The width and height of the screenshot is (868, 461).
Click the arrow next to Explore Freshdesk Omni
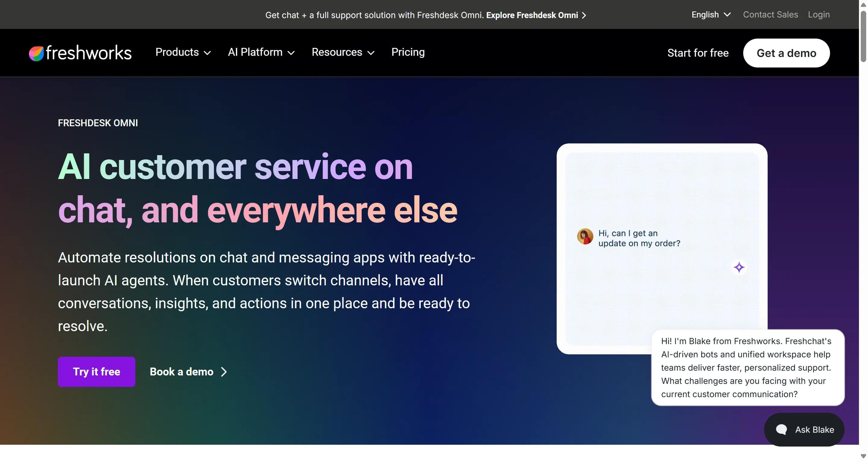[584, 15]
